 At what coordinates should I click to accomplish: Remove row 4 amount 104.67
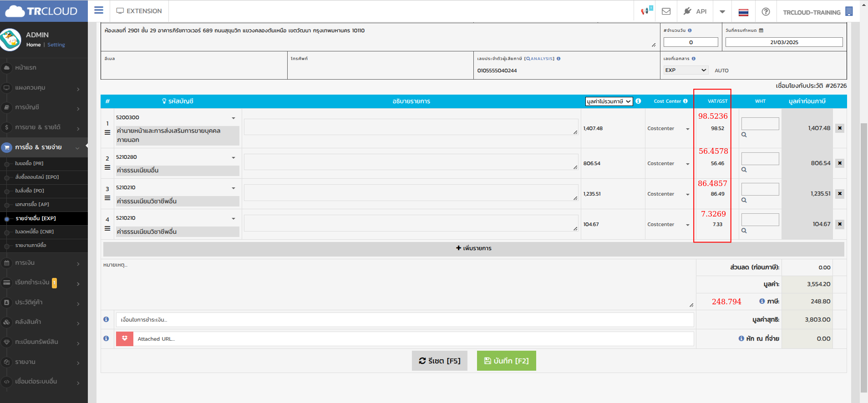click(840, 224)
